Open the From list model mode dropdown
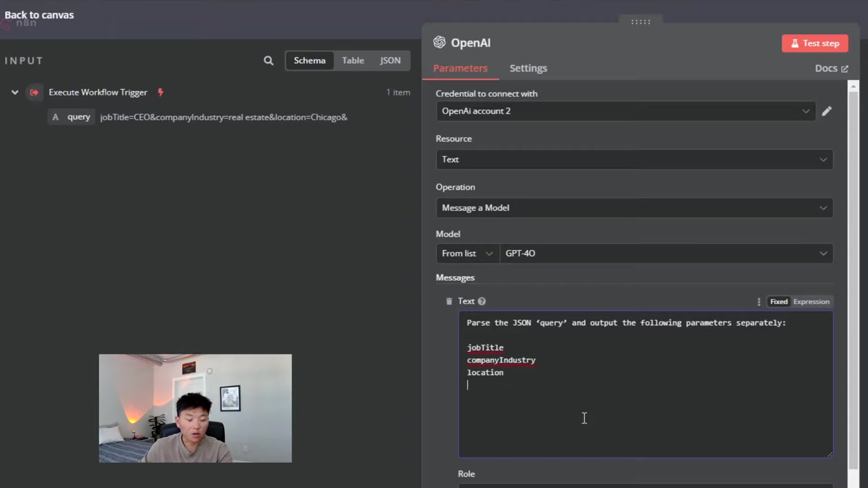 point(468,254)
